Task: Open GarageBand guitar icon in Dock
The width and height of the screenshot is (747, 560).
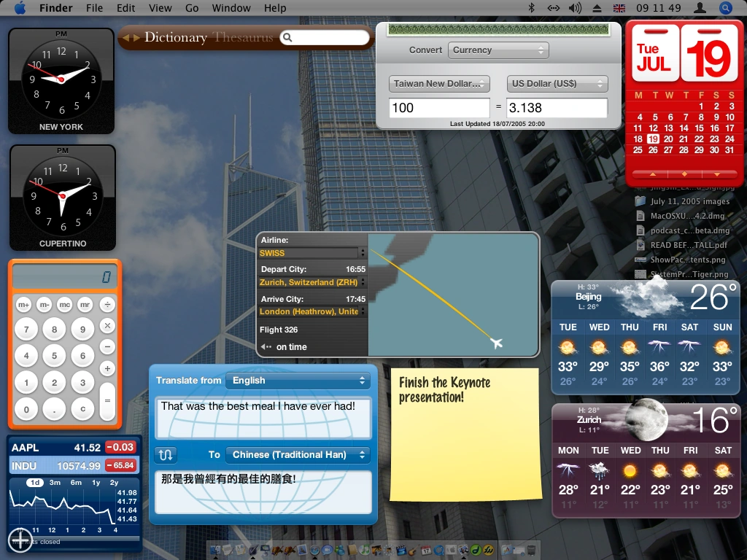Action: 414,550
